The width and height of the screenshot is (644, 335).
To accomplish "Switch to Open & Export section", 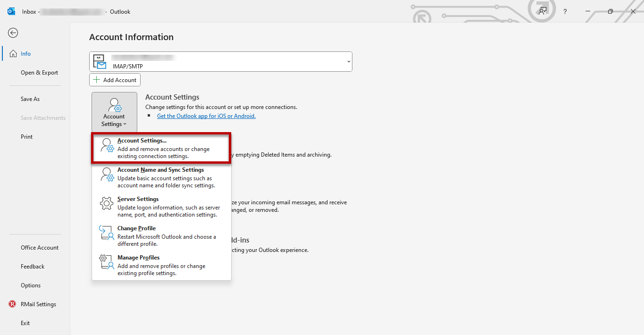I will [x=39, y=72].
